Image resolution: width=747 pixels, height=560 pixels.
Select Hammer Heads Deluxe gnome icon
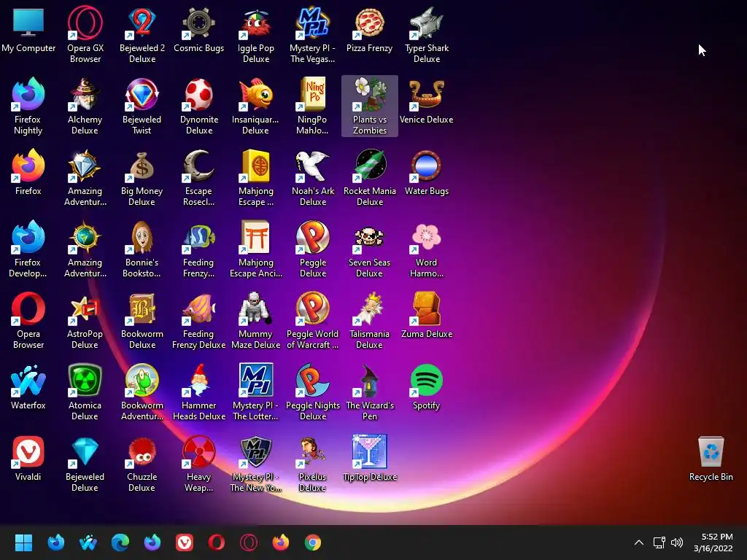click(198, 392)
